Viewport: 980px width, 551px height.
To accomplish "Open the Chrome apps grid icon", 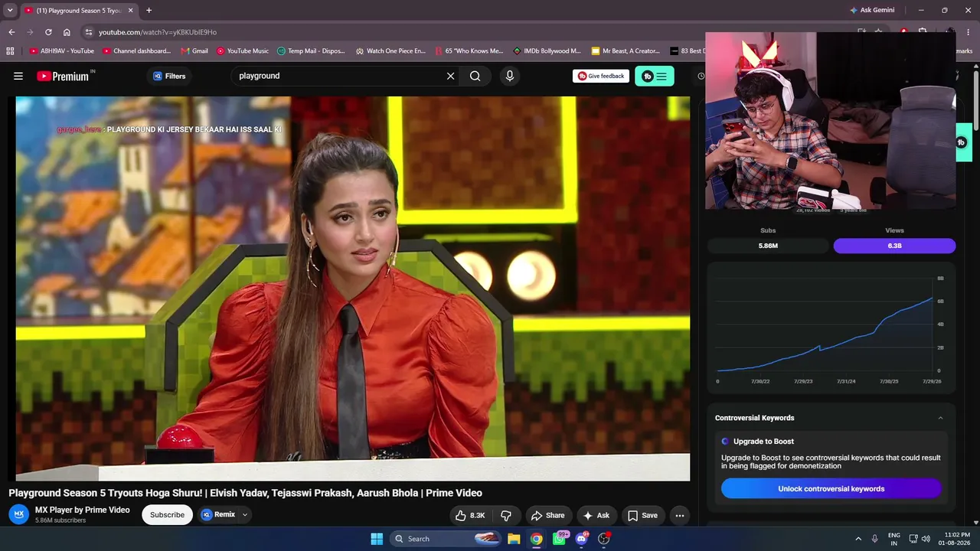I will (10, 51).
